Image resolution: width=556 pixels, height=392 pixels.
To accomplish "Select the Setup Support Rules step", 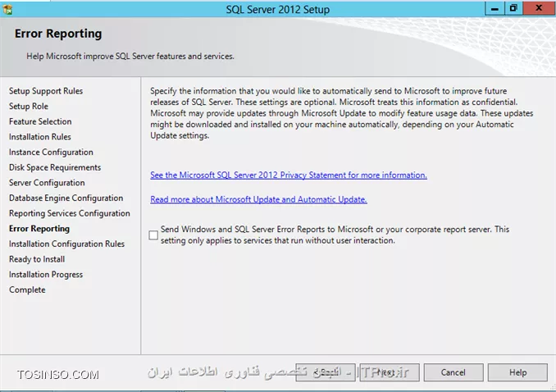I will 46,91.
